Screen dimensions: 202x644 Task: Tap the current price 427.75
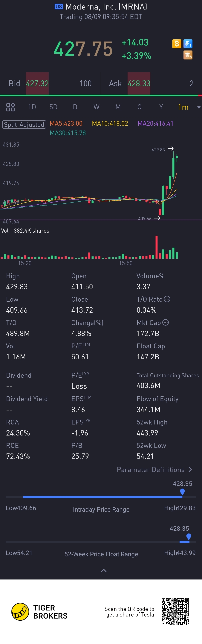point(83,49)
